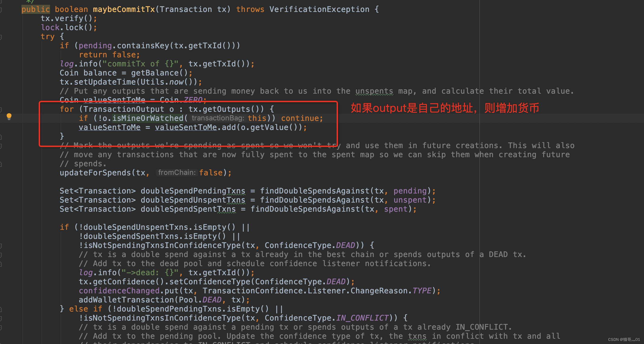
Task: Collapse the try block fold marker
Action: click(1, 37)
